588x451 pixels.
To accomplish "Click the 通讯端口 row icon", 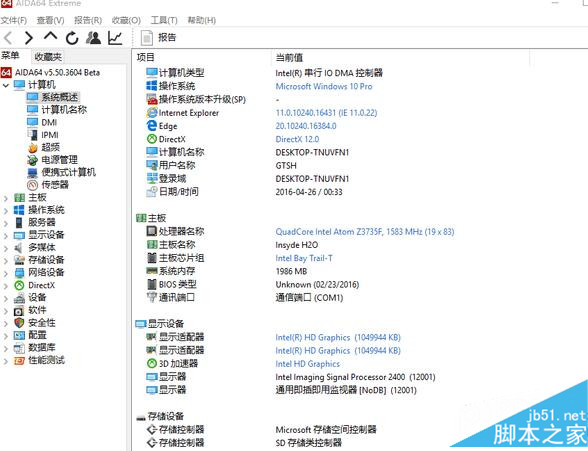I will pyautogui.click(x=152, y=297).
